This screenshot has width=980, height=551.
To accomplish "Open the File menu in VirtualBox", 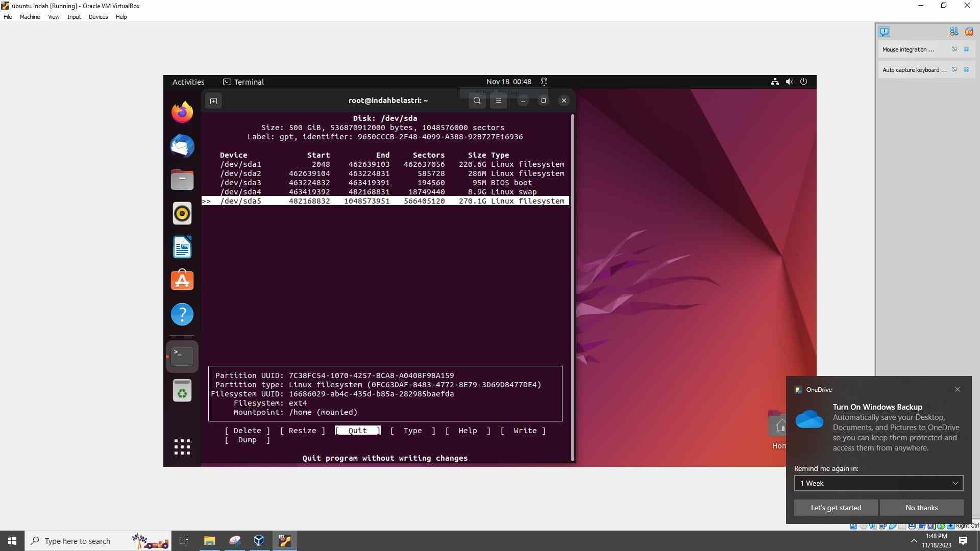I will (8, 17).
